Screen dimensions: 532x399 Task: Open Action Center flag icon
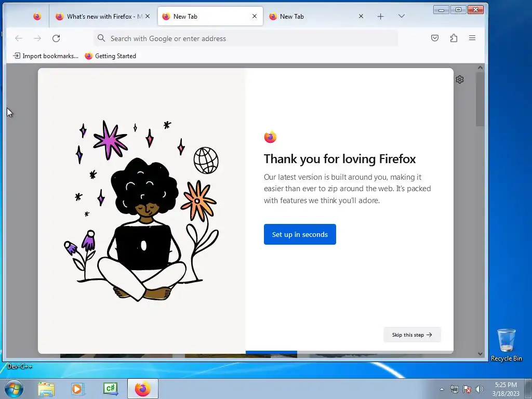click(x=467, y=389)
